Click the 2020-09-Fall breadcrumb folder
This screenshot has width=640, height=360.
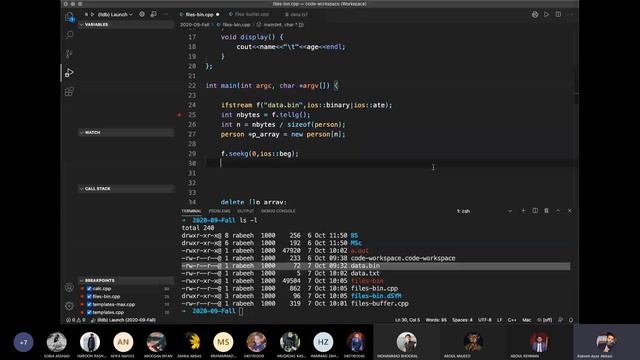click(x=194, y=25)
